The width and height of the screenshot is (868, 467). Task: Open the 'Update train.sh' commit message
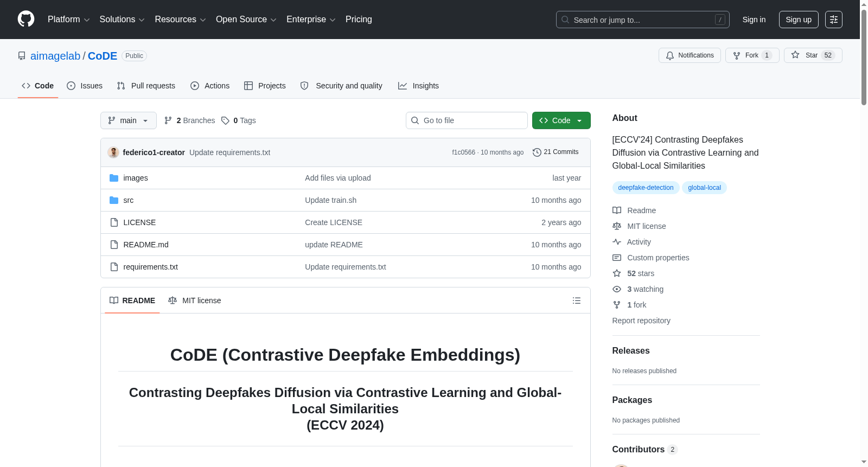[331, 200]
